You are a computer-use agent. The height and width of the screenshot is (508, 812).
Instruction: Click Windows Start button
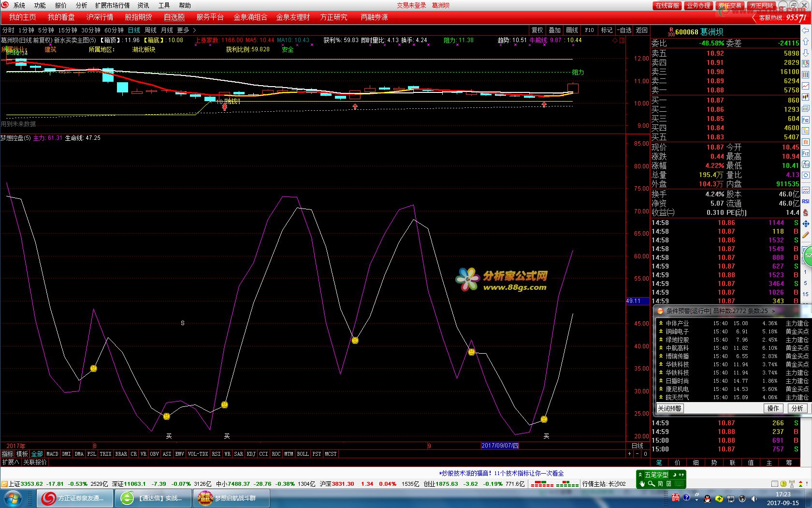[x=13, y=498]
